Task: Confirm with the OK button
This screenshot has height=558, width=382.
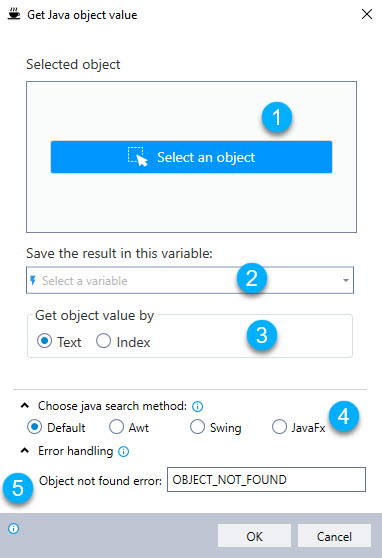Action: (x=254, y=536)
